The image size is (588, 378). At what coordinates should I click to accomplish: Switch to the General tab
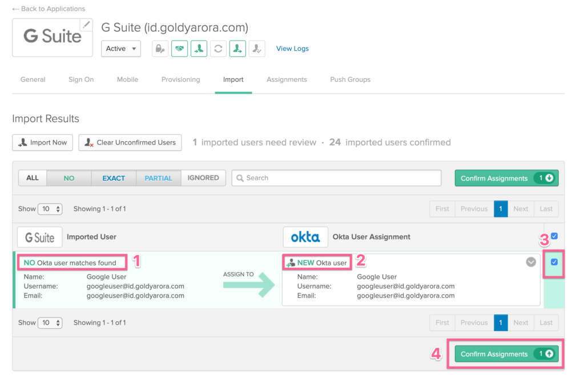[x=33, y=79]
